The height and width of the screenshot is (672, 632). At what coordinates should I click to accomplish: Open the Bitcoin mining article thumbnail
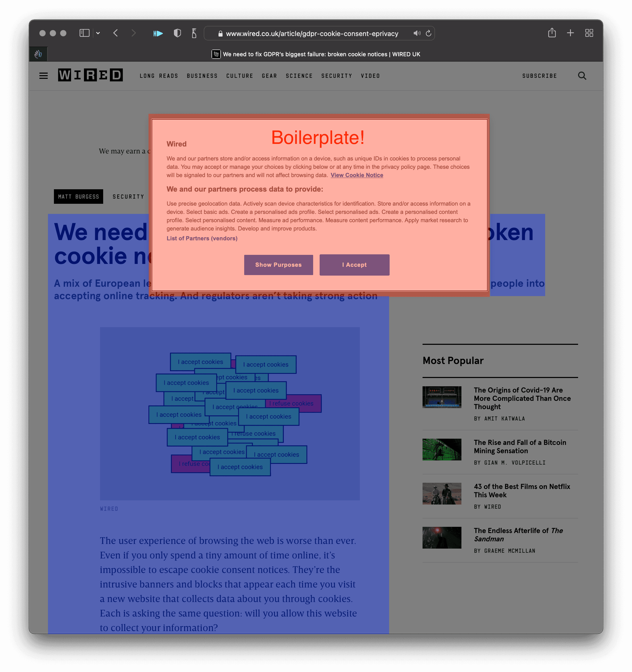pyautogui.click(x=442, y=449)
